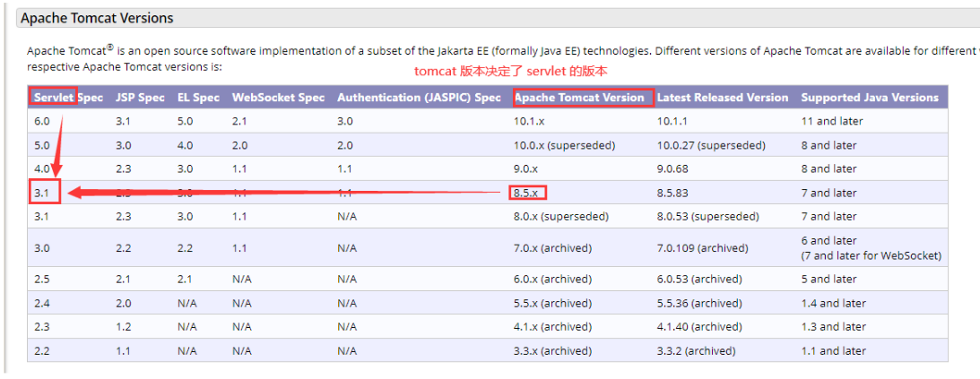The image size is (980, 379).
Task: Click WebSocket Spec 2.1 in 10.1.x row
Action: click(x=239, y=121)
